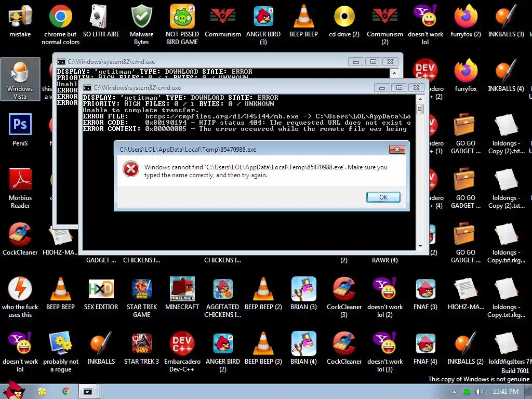
Task: Select the 'SO LIT!!! AIRE' solitaire icon
Action: pos(101,20)
